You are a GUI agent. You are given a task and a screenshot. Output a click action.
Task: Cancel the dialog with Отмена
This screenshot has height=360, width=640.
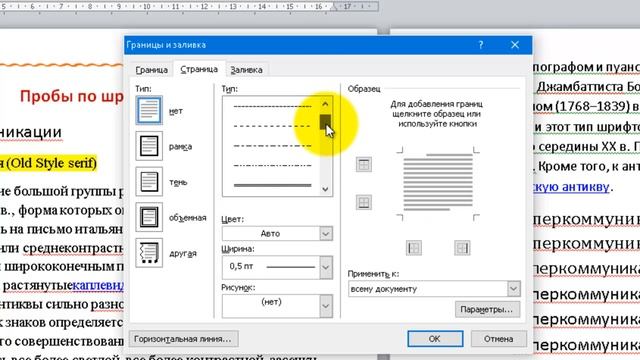tap(498, 339)
